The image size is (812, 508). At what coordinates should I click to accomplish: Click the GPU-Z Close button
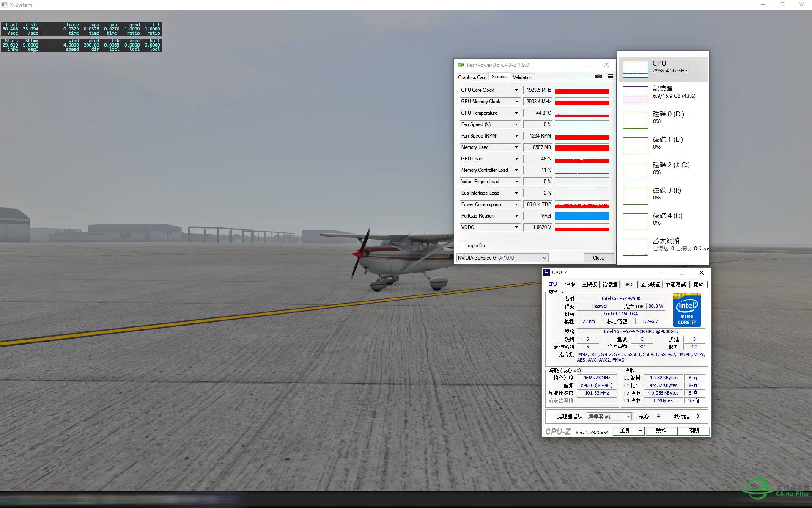coord(598,258)
